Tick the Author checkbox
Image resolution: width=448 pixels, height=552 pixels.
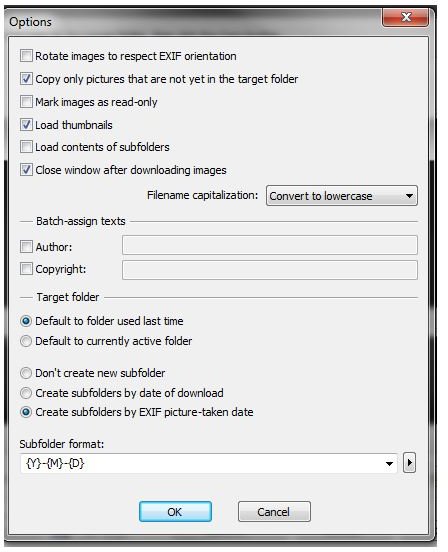[x=26, y=247]
